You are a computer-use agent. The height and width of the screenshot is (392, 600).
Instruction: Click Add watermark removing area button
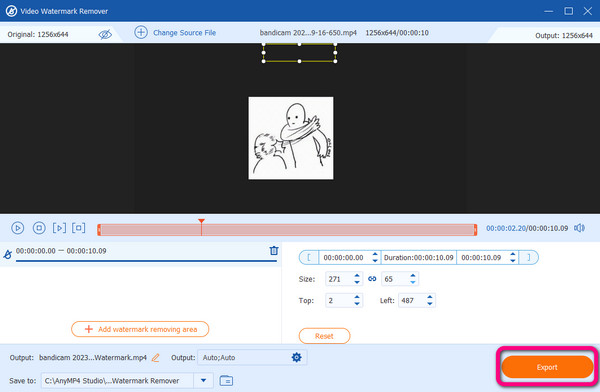140,329
